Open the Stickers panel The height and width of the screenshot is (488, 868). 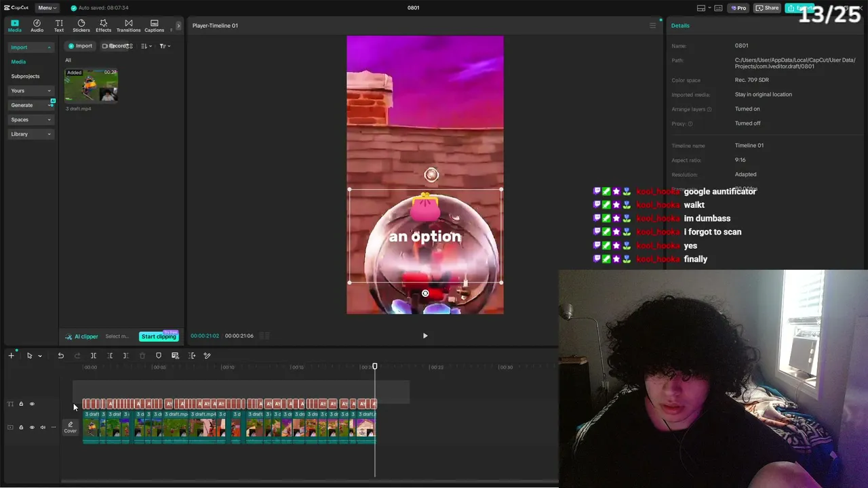[81, 26]
